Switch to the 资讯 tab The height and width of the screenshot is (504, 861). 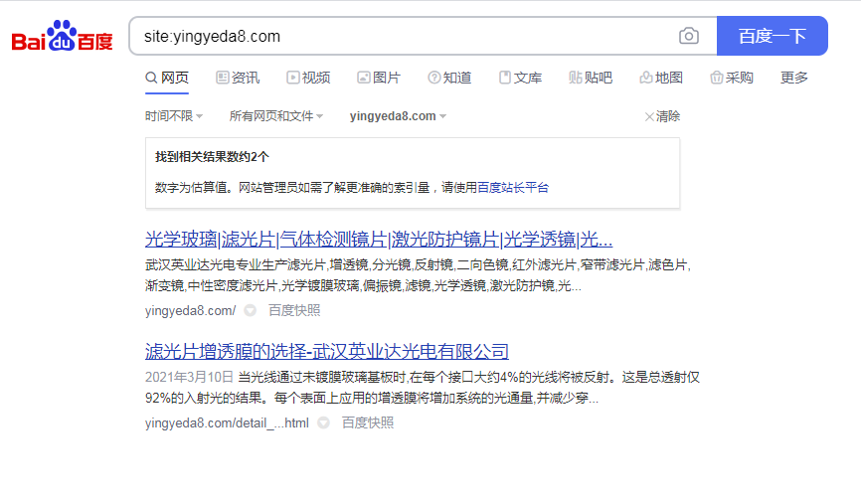pyautogui.click(x=238, y=78)
